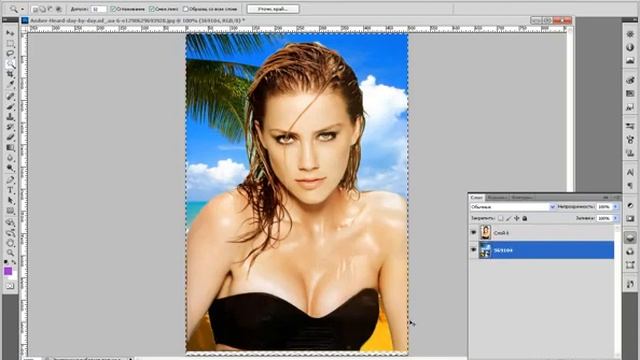Select the Path Selection tool
The height and width of the screenshot is (360, 640).
point(10,201)
